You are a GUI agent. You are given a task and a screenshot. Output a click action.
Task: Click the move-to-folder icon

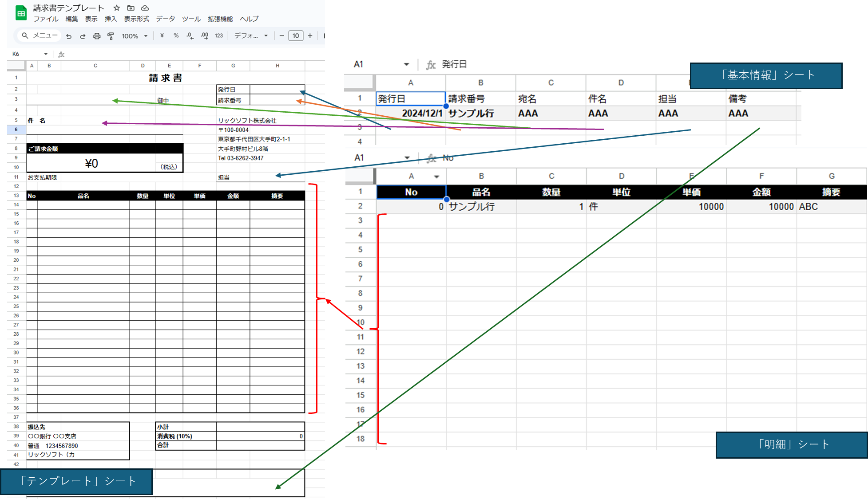131,8
